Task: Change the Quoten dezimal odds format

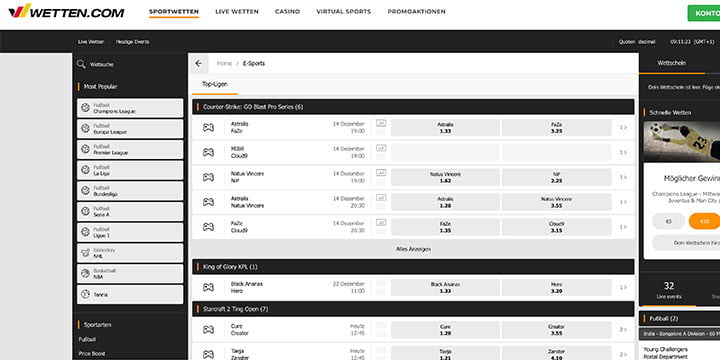Action: tap(637, 42)
